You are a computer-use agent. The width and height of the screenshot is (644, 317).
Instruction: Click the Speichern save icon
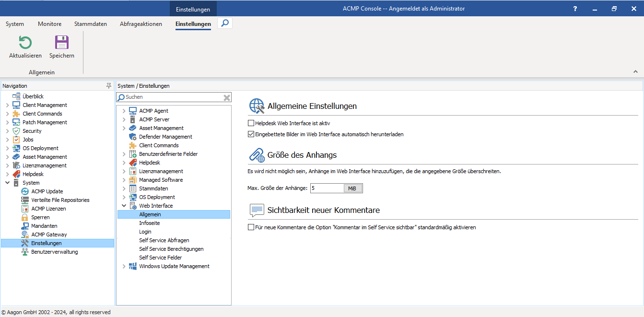[61, 43]
